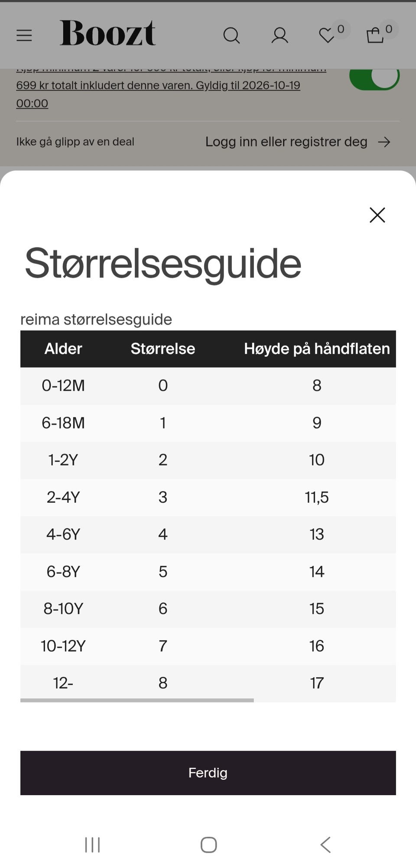Open Logg inn eller registrer deg link
This screenshot has width=416, height=868.
coord(286,142)
